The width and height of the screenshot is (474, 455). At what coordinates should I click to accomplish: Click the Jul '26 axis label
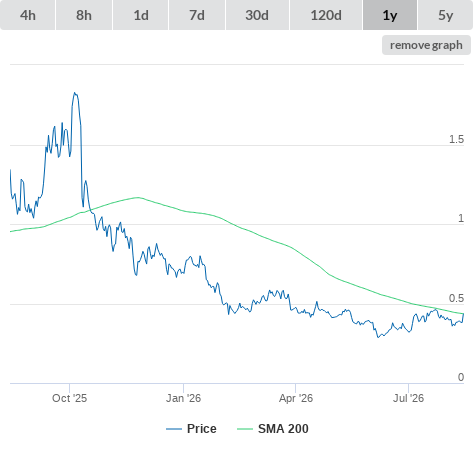[408, 398]
